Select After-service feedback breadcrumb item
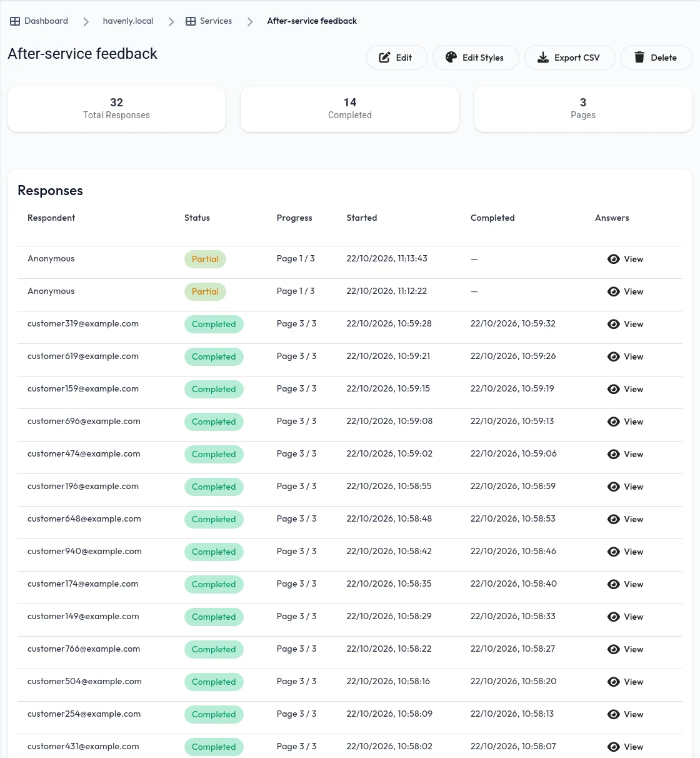 tap(312, 21)
